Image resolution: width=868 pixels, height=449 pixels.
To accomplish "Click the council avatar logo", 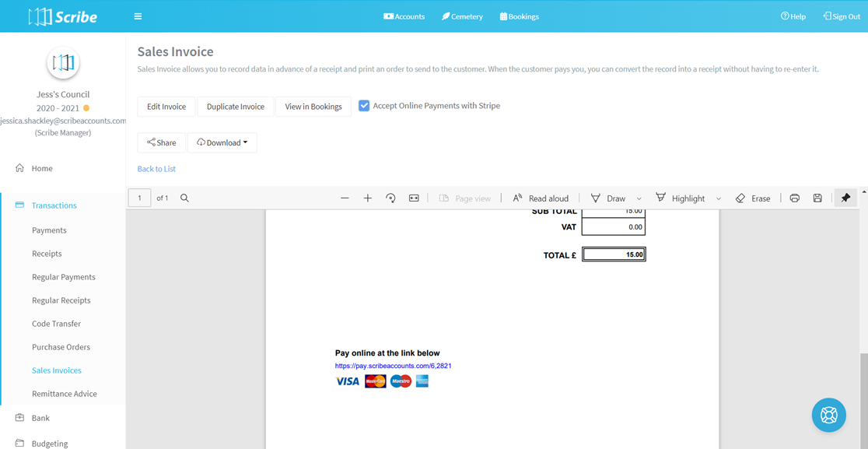I will coord(63,62).
